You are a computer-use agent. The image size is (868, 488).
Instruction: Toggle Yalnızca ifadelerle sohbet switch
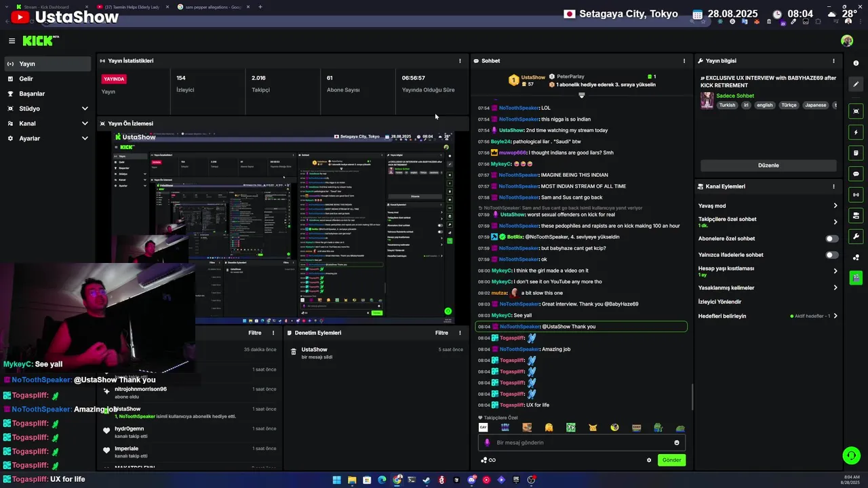(831, 255)
